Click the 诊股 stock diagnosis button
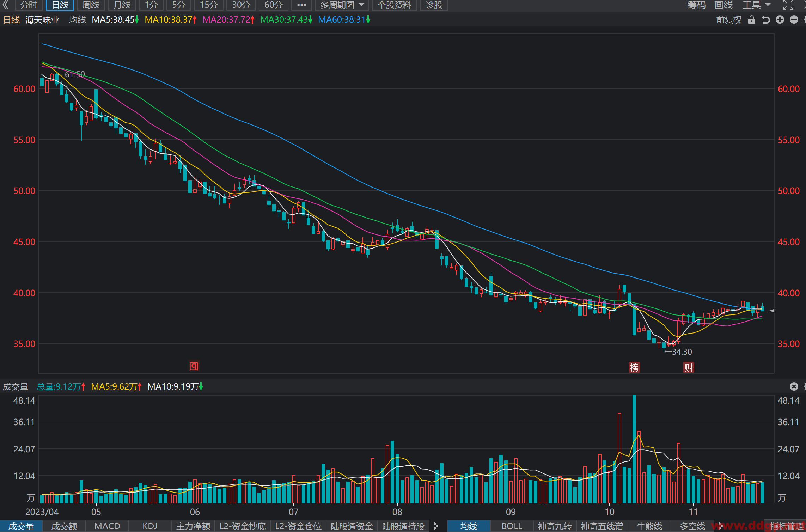Image resolution: width=806 pixels, height=532 pixels. pos(434,5)
